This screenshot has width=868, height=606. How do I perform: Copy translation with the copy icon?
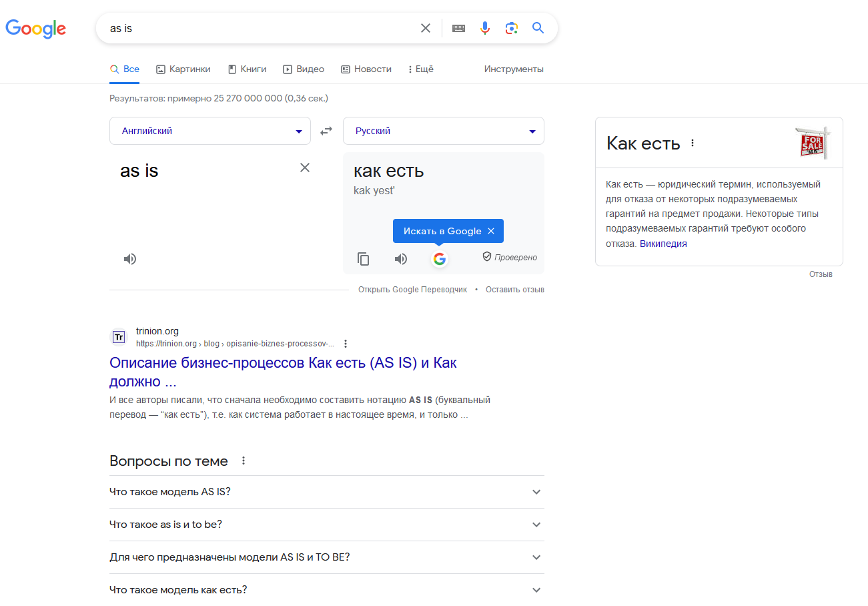tap(364, 259)
